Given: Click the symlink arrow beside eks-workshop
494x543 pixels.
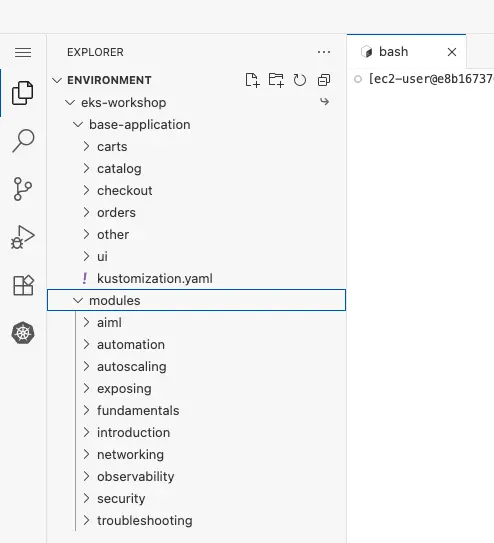Looking at the screenshot, I should (x=324, y=102).
